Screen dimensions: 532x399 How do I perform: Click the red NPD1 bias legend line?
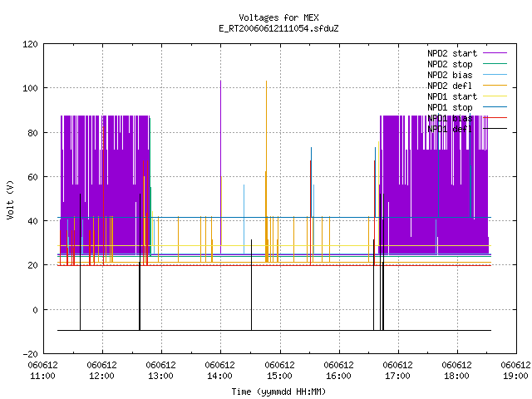[x=495, y=118]
